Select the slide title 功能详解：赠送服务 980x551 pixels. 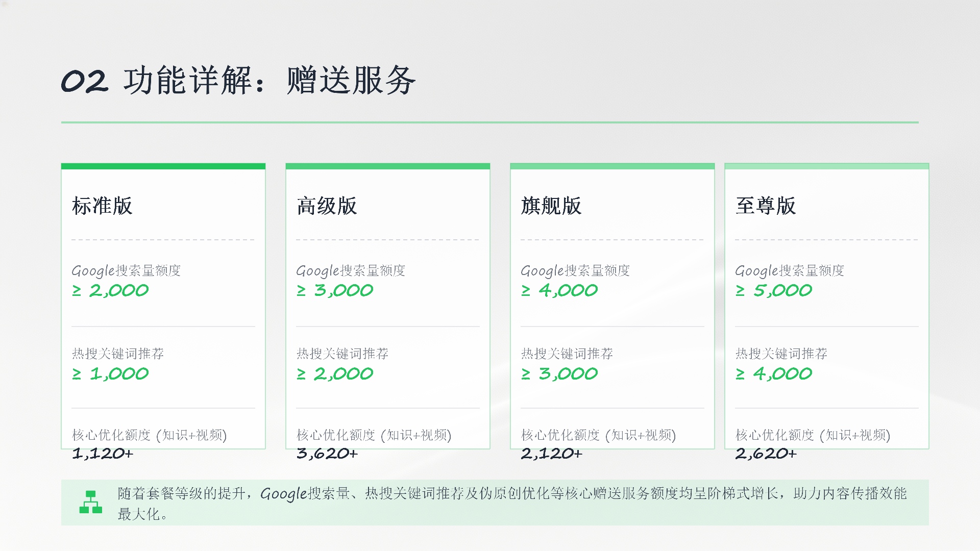[x=269, y=81]
